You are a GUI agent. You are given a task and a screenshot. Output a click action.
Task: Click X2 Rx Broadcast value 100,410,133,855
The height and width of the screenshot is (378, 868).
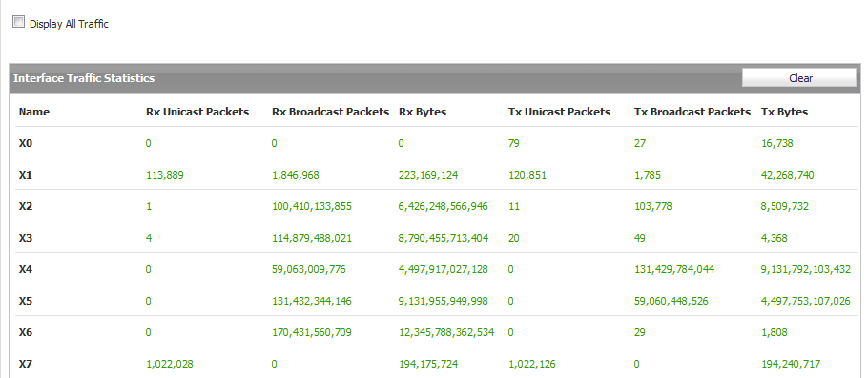[312, 207]
